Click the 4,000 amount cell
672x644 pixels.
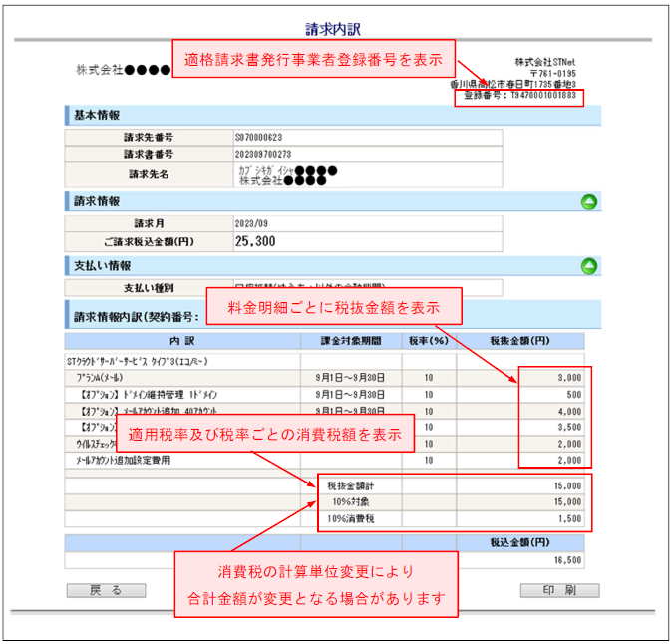(x=569, y=411)
